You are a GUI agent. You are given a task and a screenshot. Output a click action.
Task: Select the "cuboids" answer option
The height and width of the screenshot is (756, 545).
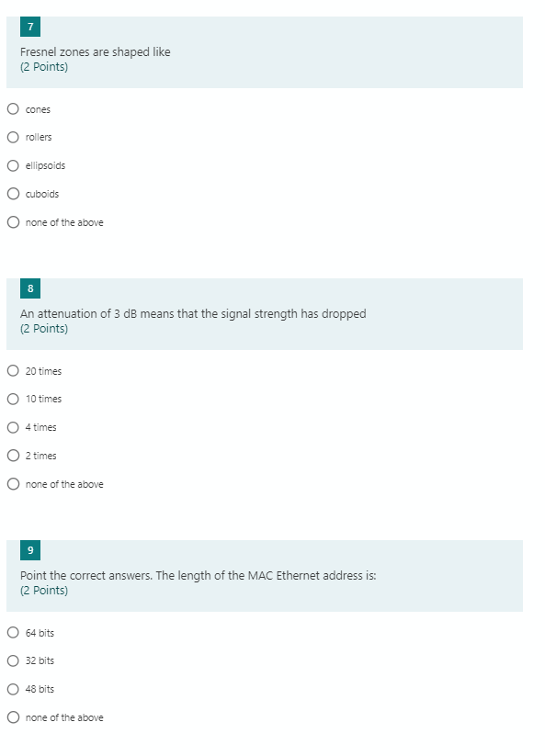click(x=12, y=194)
